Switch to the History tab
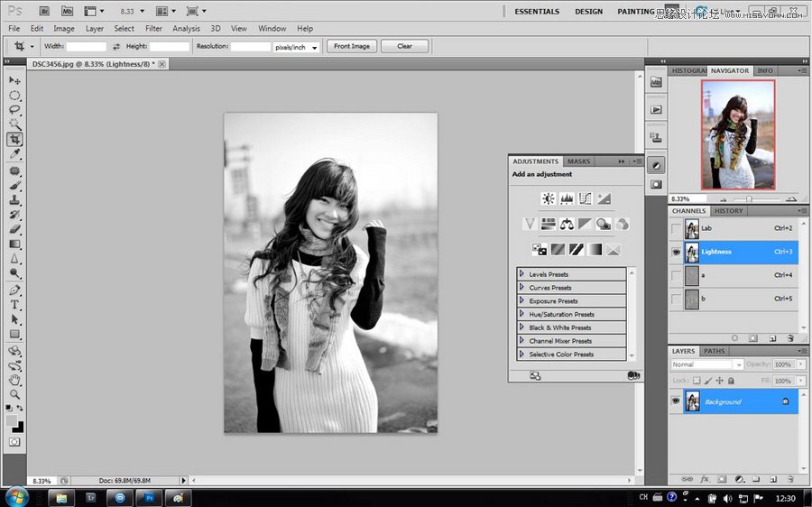The width and height of the screenshot is (812, 507). pyautogui.click(x=729, y=211)
